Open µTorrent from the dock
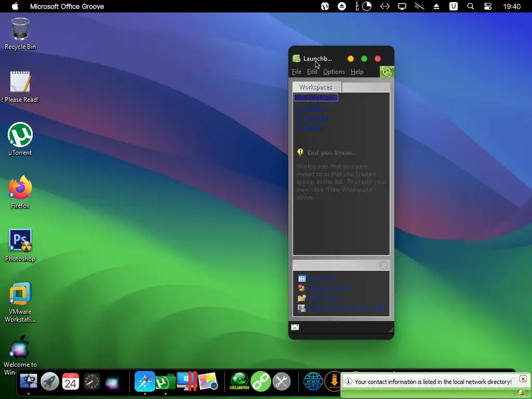532x399 pixels. [166, 382]
